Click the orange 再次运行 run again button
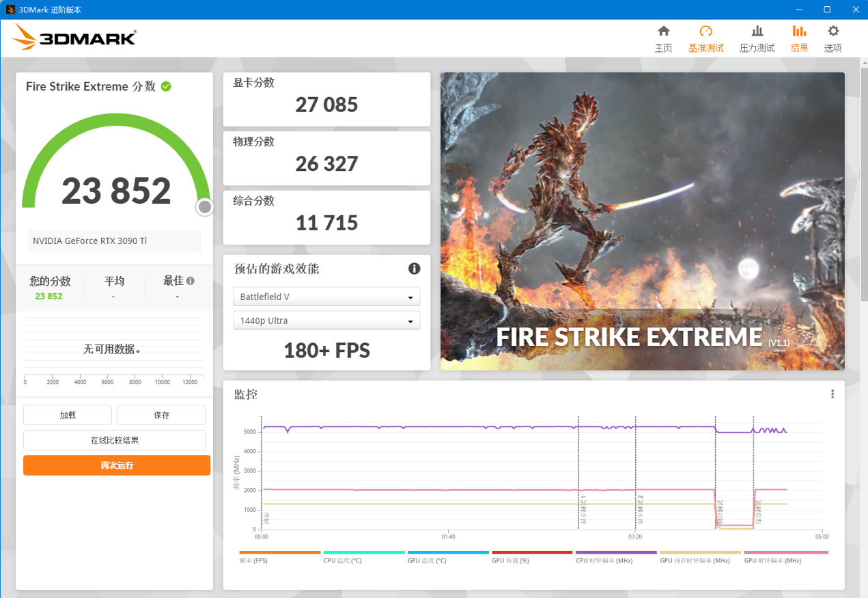The image size is (868, 598). tap(117, 465)
